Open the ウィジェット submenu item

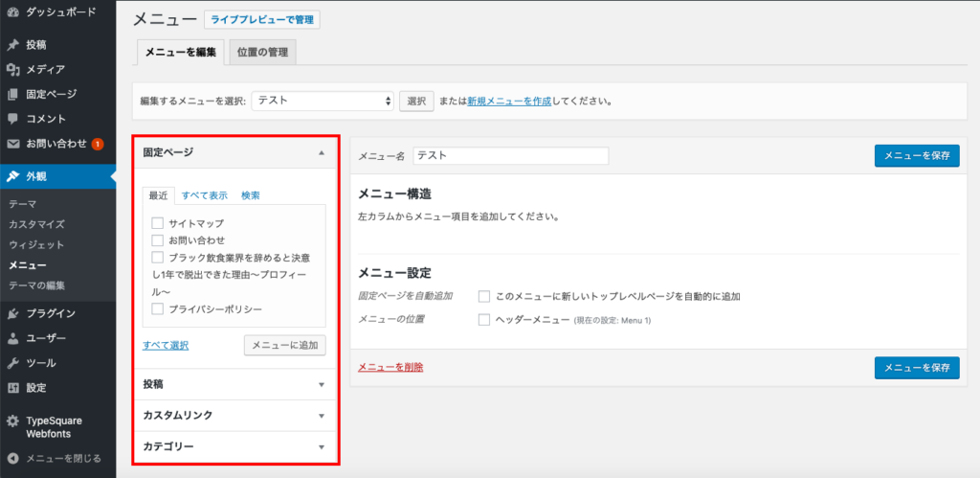tap(36, 244)
